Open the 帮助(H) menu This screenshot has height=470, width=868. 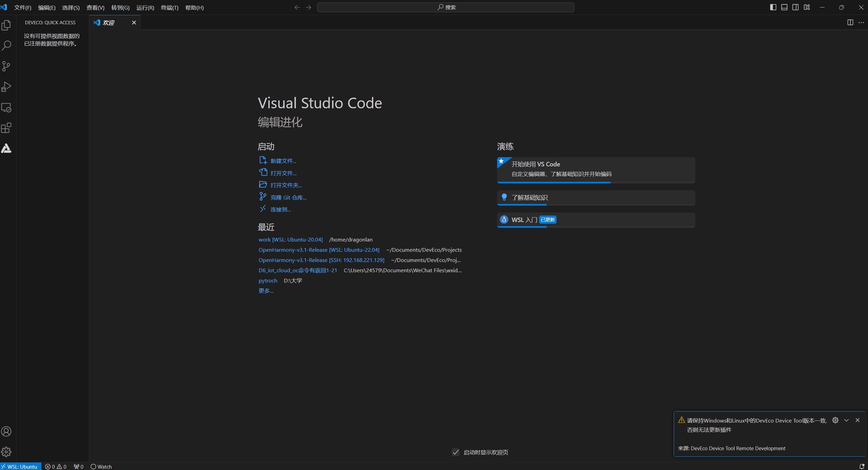point(195,8)
